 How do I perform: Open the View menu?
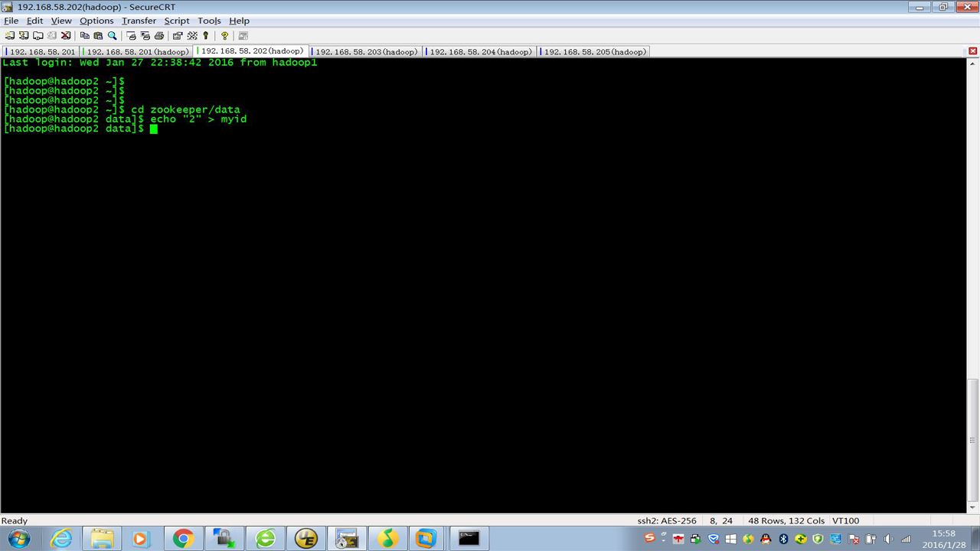click(61, 21)
